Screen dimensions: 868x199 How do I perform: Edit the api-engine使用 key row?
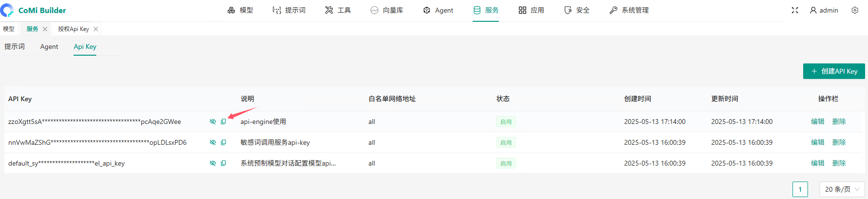[x=818, y=122]
